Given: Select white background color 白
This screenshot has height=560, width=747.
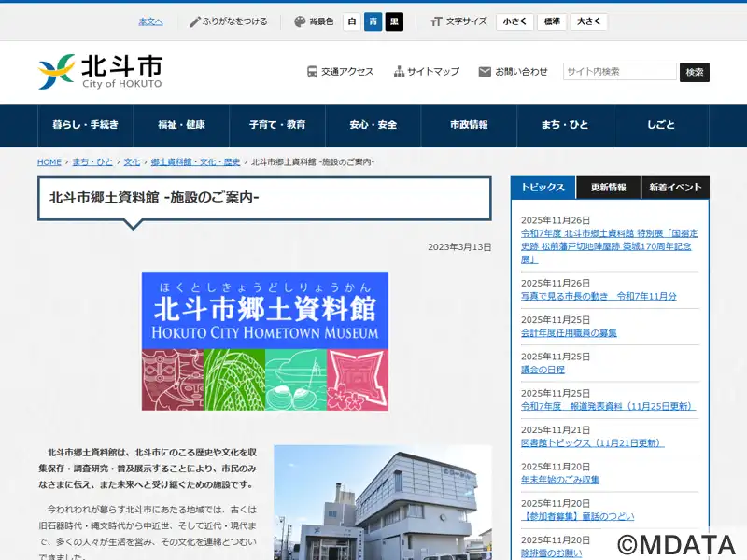Looking at the screenshot, I should (352, 21).
